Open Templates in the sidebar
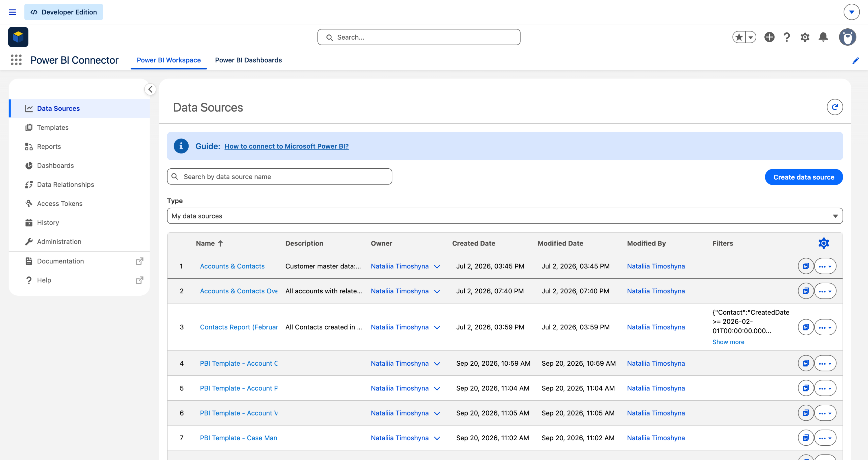 80,127
